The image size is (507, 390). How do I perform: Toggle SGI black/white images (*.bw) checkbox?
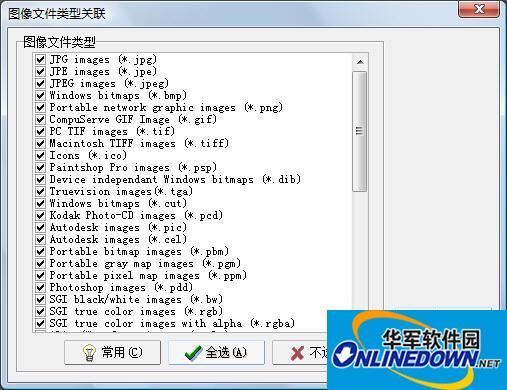click(40, 299)
